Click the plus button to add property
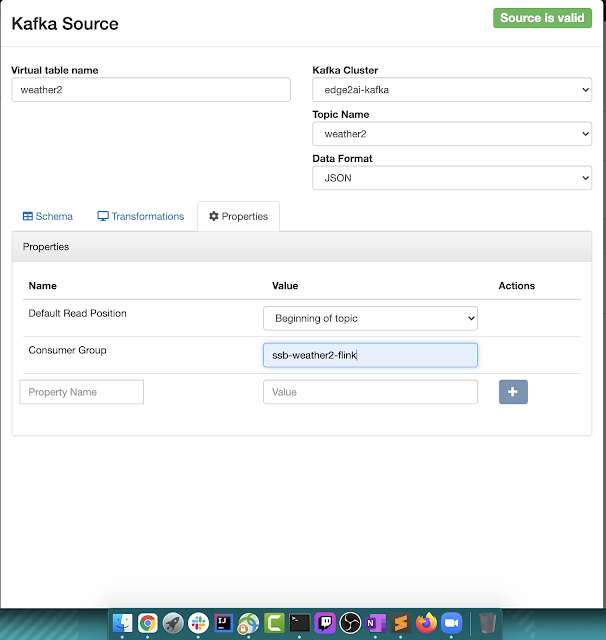This screenshot has width=606, height=640. point(513,392)
